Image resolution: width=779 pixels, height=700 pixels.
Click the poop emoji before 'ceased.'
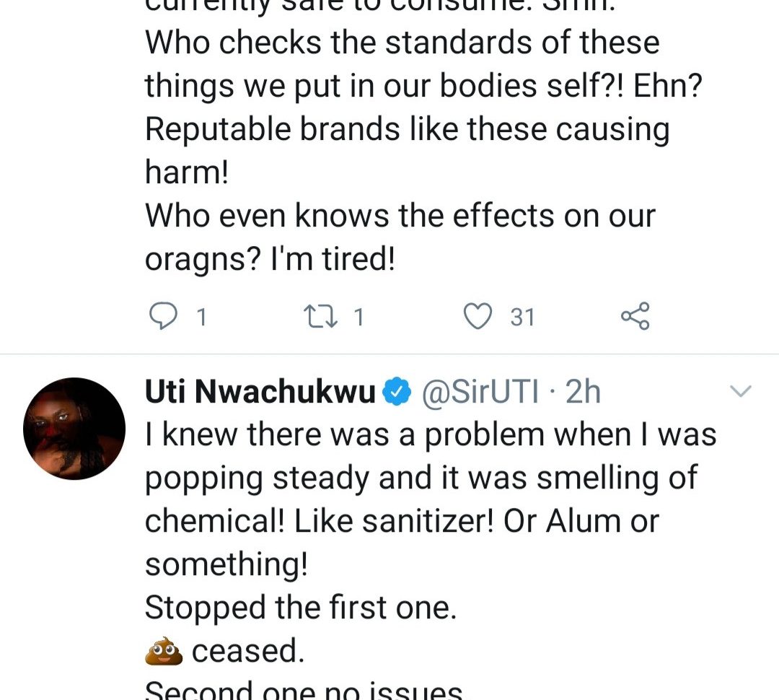click(163, 652)
